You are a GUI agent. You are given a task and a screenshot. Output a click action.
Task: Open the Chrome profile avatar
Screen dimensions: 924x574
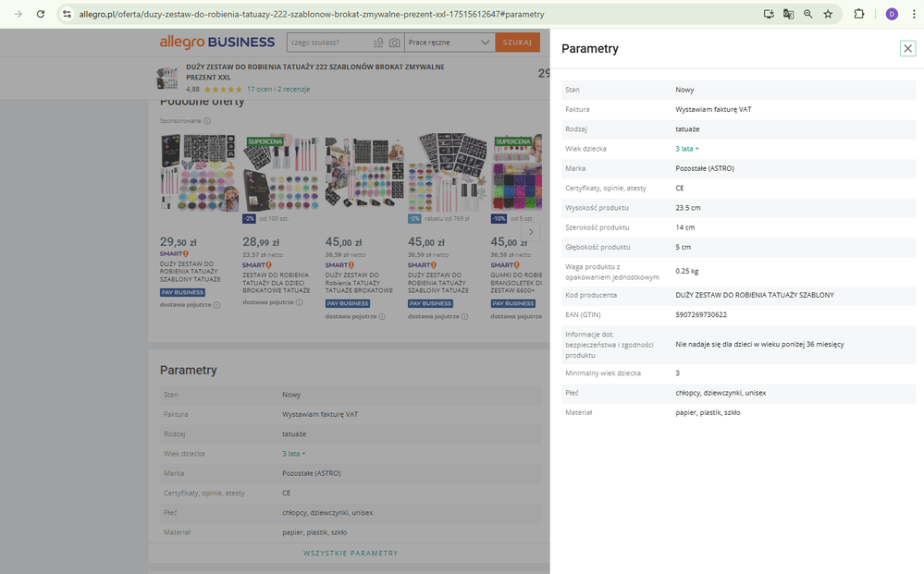pyautogui.click(x=891, y=15)
